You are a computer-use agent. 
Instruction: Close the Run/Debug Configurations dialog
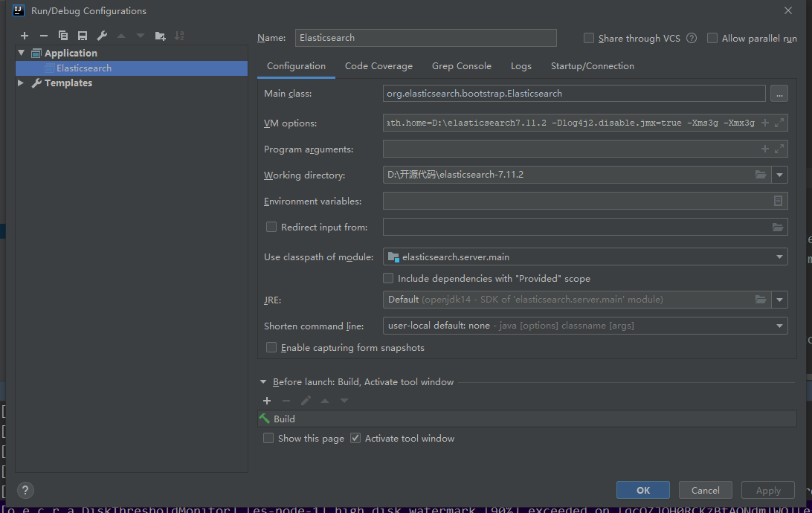pos(788,11)
